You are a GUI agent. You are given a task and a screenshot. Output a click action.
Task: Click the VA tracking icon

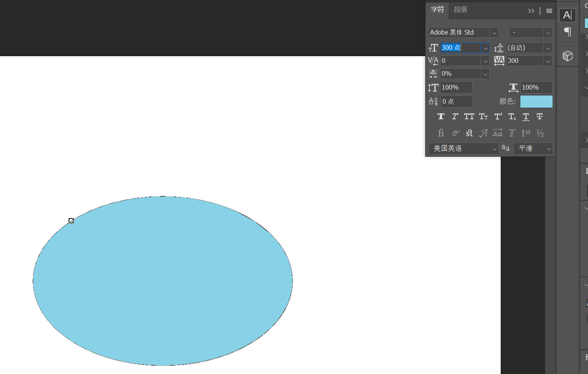click(499, 61)
